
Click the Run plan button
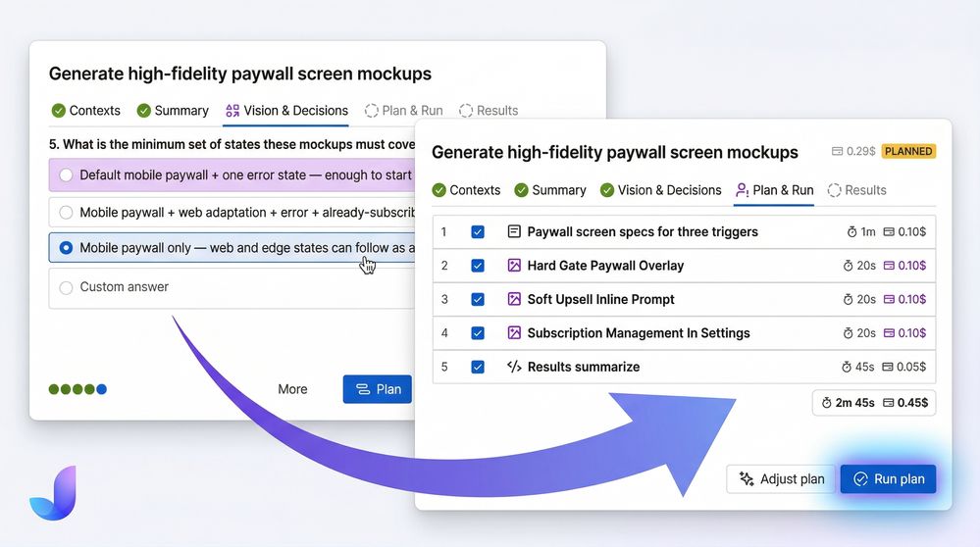click(x=888, y=479)
